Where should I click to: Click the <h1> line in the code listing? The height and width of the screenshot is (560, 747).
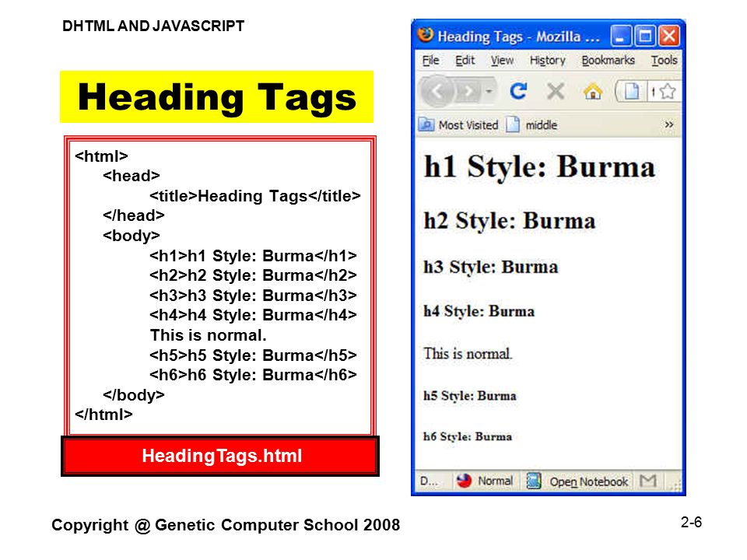[x=253, y=256]
